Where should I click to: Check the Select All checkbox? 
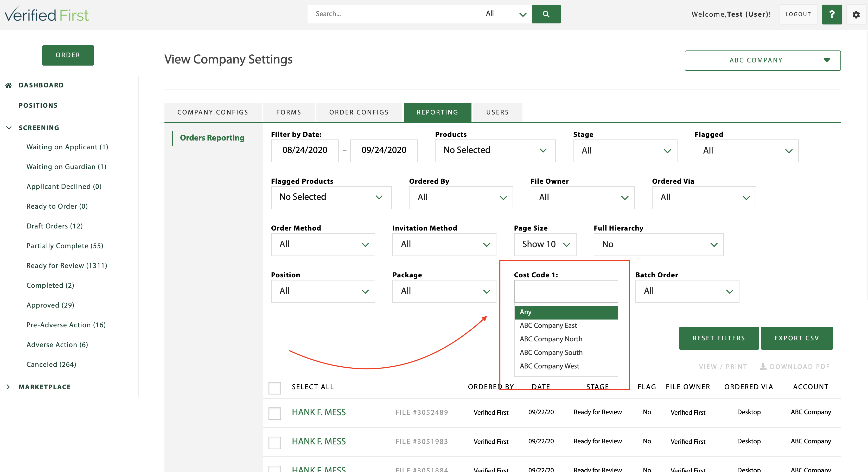coord(275,388)
